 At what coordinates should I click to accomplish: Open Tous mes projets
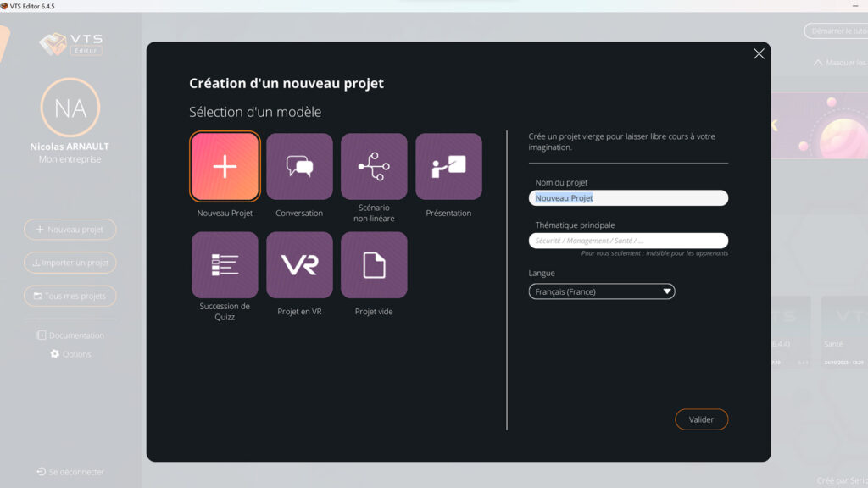[x=70, y=296]
